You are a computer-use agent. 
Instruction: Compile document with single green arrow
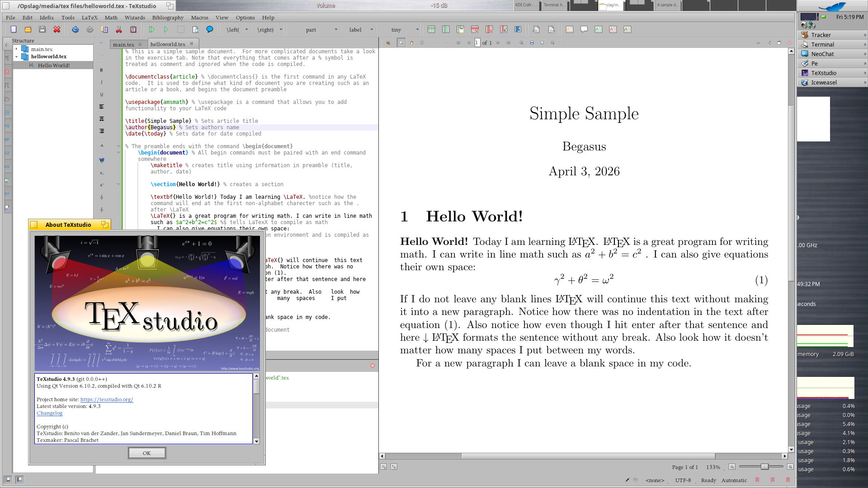point(166,29)
